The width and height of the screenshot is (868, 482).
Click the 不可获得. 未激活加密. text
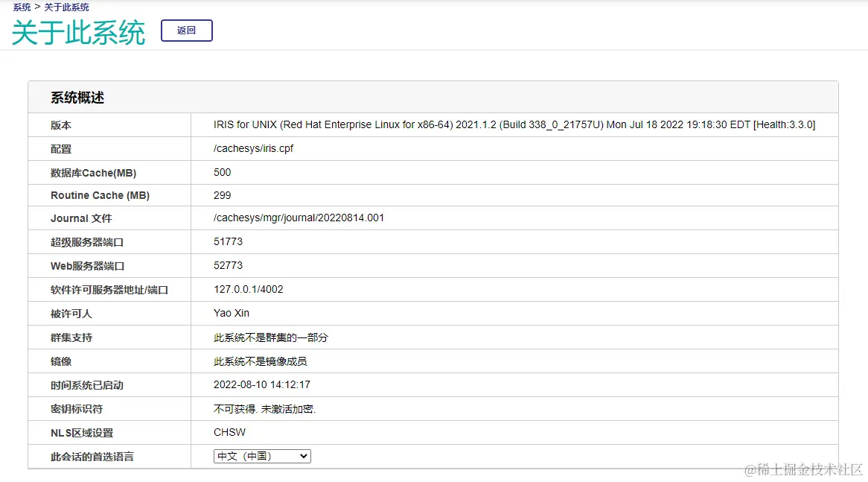[264, 409]
